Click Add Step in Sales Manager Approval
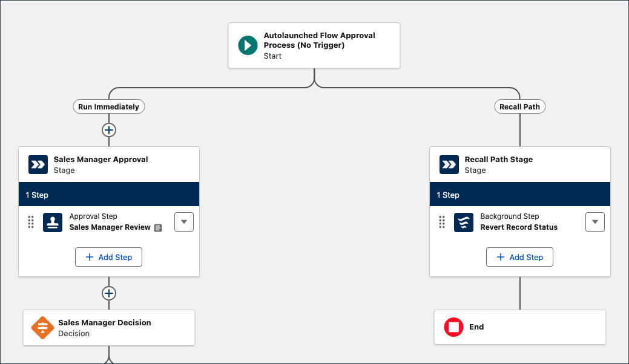This screenshot has height=364, width=629. click(108, 257)
